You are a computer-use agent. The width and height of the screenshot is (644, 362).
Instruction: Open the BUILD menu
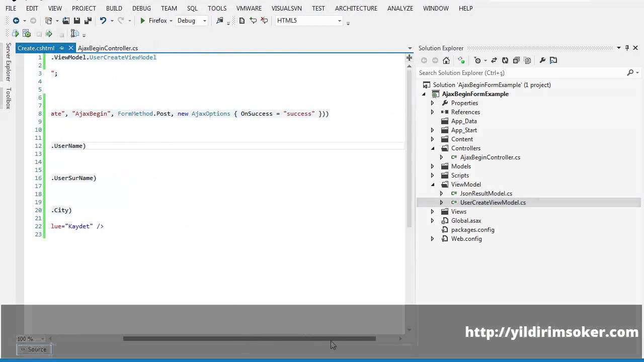click(114, 8)
